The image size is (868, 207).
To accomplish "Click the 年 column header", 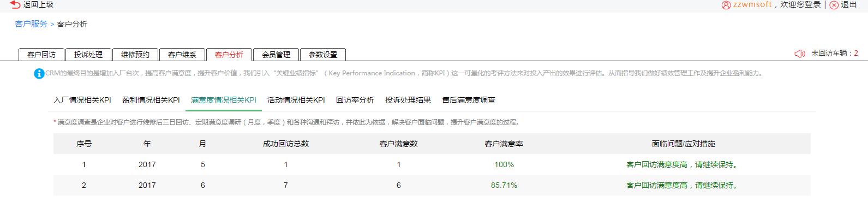I will 147,144.
